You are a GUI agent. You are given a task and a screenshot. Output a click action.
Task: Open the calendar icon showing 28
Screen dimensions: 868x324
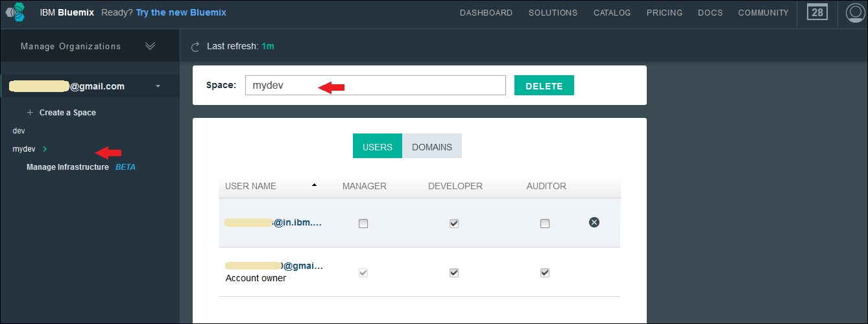coord(817,12)
